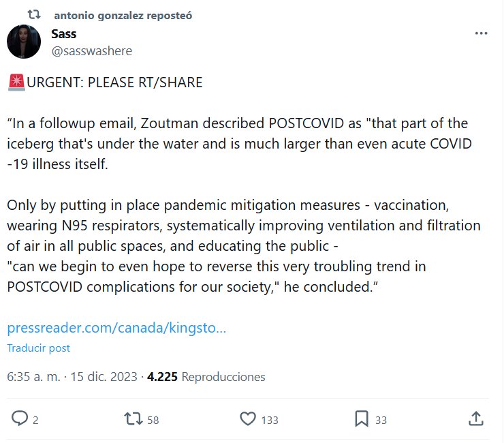This screenshot has width=504, height=443.
Task: Like the post with the heart icon
Action: click(x=249, y=418)
